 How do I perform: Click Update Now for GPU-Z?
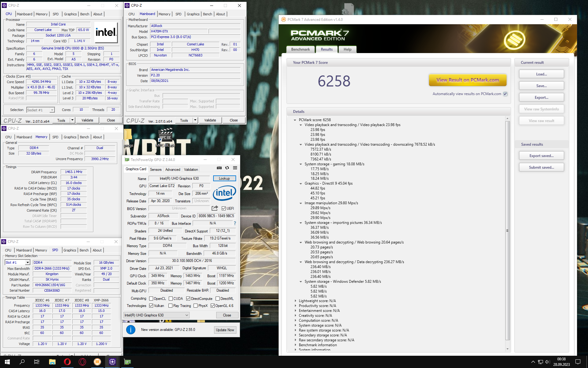(225, 330)
